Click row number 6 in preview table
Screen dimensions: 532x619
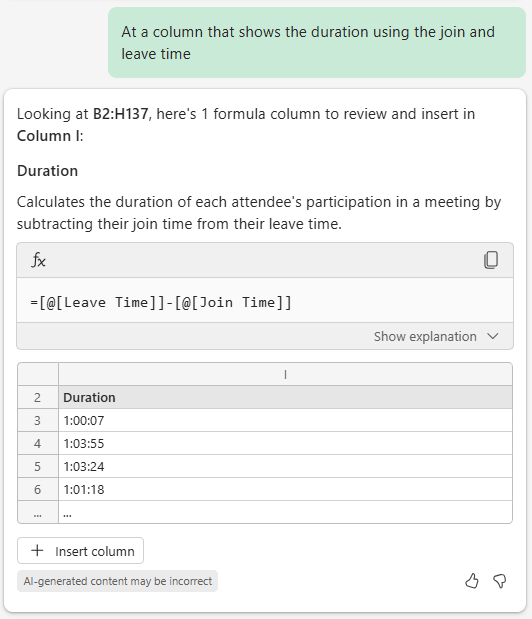pos(38,490)
